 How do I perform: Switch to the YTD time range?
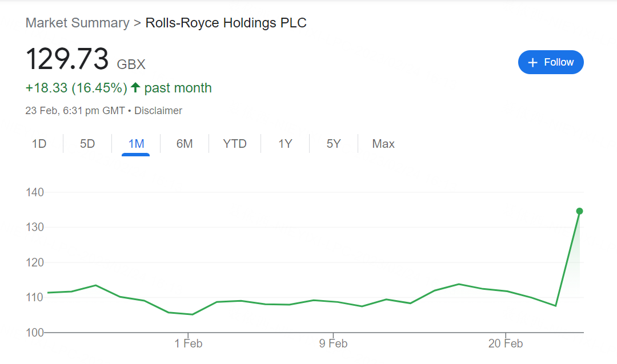235,144
